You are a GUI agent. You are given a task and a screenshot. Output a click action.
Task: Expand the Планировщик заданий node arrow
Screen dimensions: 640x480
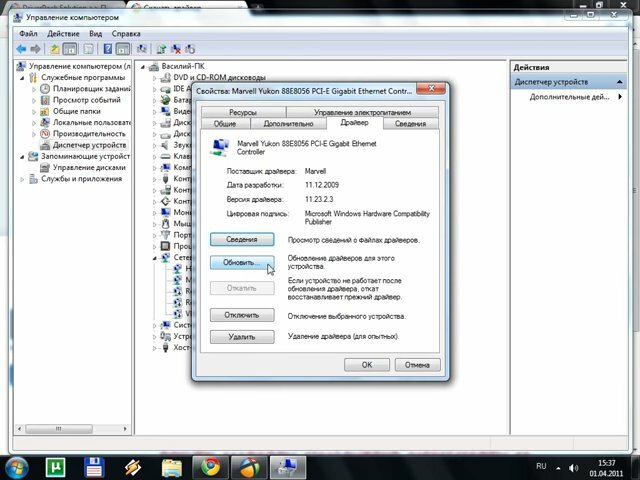[x=34, y=89]
